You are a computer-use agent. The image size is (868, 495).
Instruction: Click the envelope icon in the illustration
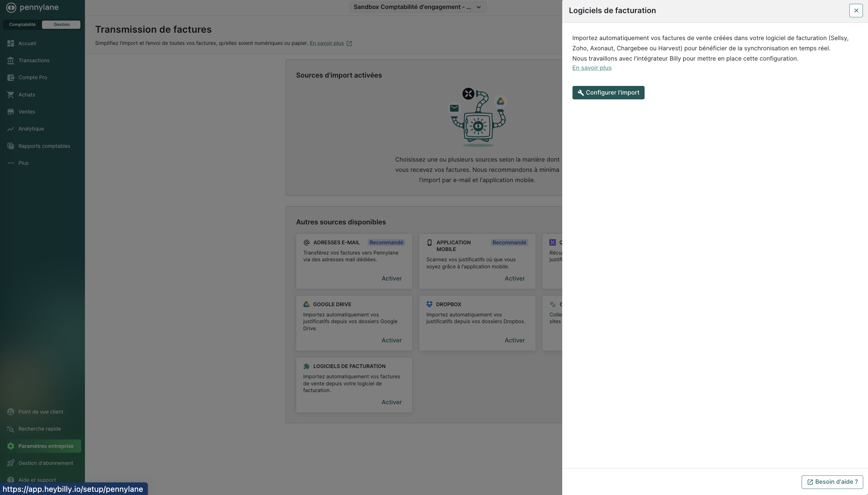pos(454,108)
